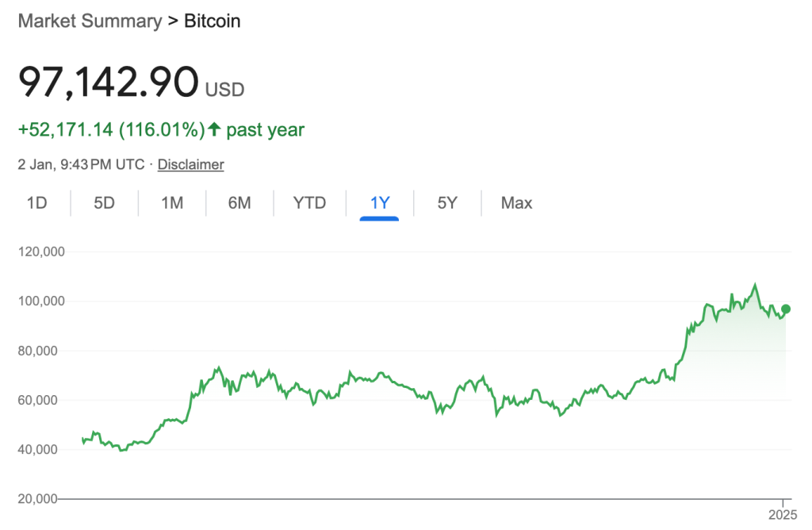Select the 5D range tab
The width and height of the screenshot is (812, 530).
click(x=104, y=203)
